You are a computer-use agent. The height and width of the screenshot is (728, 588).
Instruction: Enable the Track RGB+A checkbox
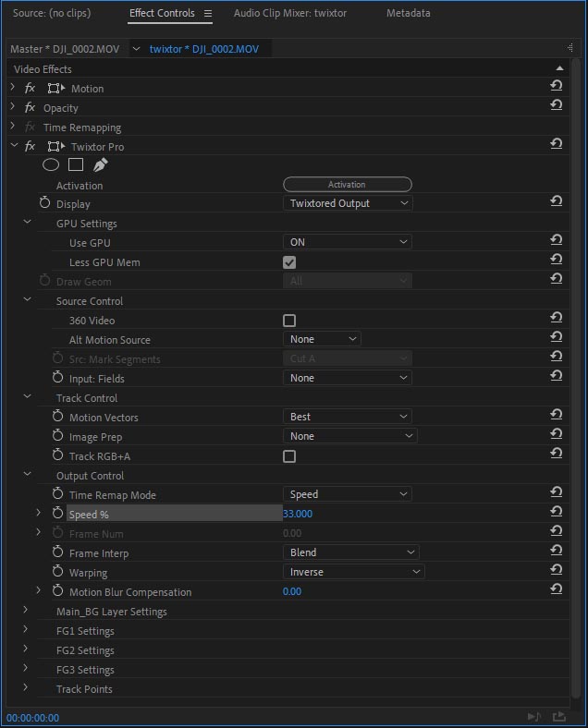click(289, 456)
